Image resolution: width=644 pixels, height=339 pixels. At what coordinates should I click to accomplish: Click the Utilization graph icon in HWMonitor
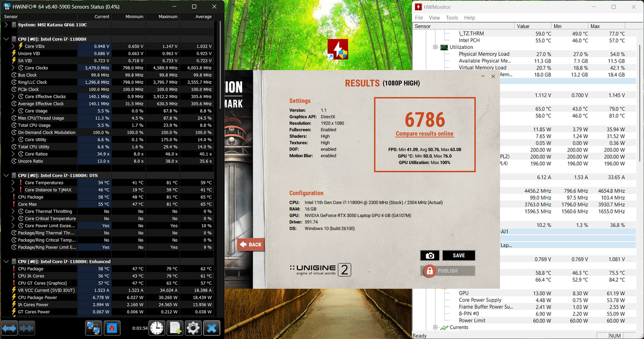pyautogui.click(x=444, y=47)
